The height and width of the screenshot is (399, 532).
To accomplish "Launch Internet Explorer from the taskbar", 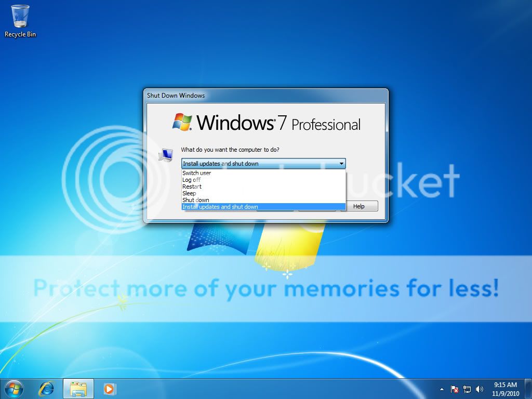I will coord(46,389).
